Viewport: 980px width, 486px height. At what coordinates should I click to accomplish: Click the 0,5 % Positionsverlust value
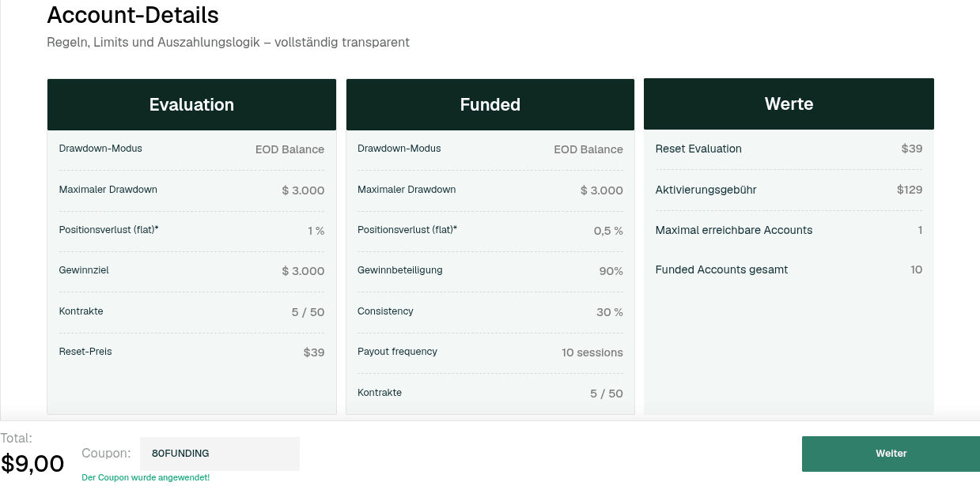(608, 231)
